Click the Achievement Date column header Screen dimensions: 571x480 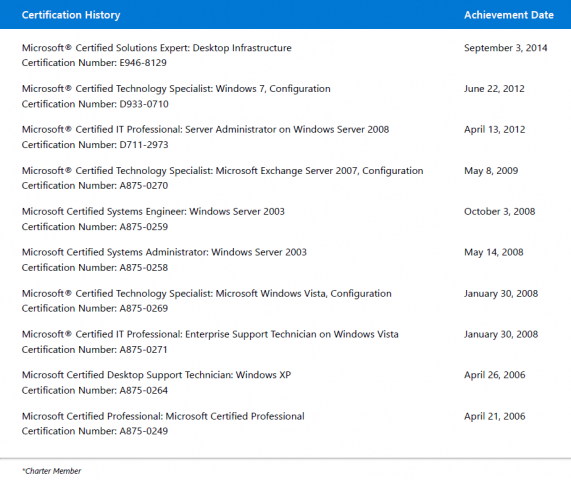pos(509,15)
